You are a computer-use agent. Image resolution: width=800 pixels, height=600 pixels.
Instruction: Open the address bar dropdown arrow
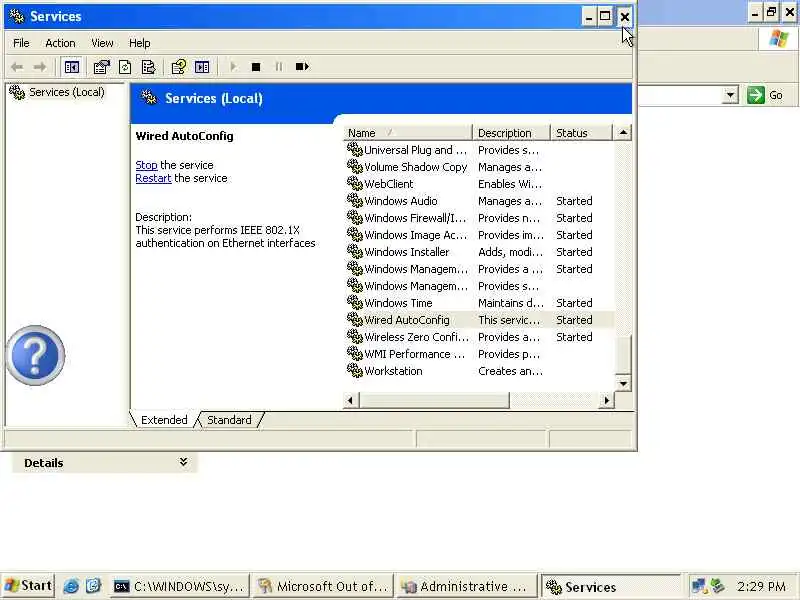(x=731, y=95)
